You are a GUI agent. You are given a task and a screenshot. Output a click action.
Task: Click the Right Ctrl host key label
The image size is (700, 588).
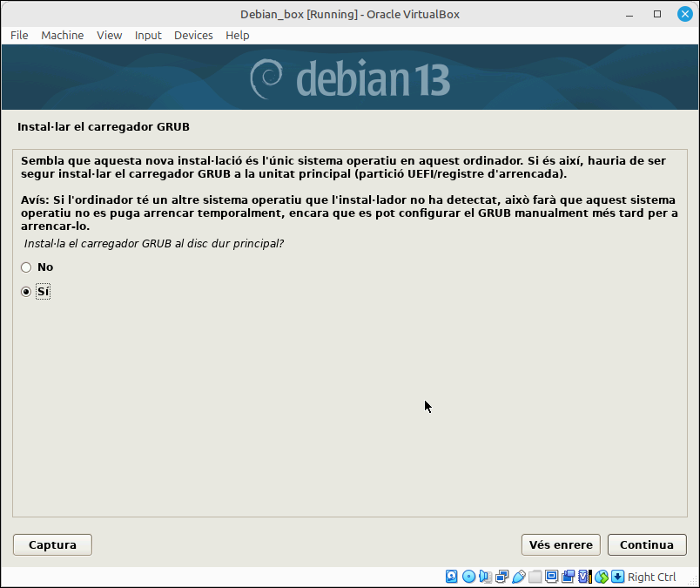[x=652, y=577]
